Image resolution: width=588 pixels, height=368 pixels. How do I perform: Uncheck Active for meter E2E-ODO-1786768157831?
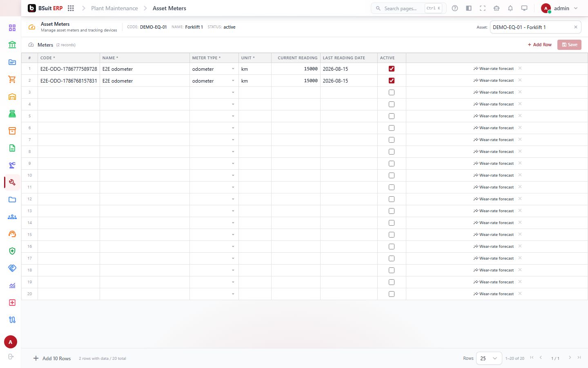coord(392,81)
